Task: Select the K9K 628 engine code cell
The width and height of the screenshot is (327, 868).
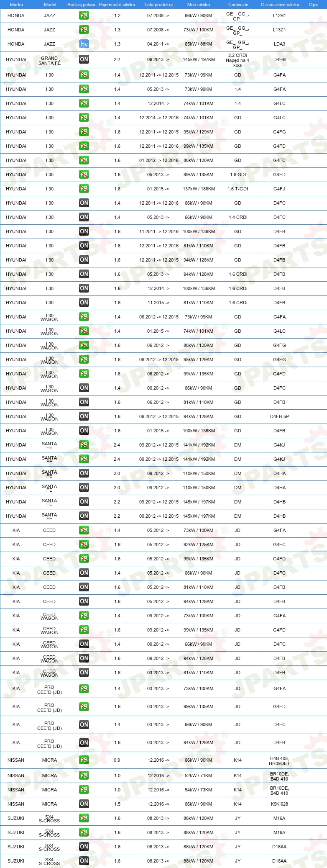Action: coord(279,804)
